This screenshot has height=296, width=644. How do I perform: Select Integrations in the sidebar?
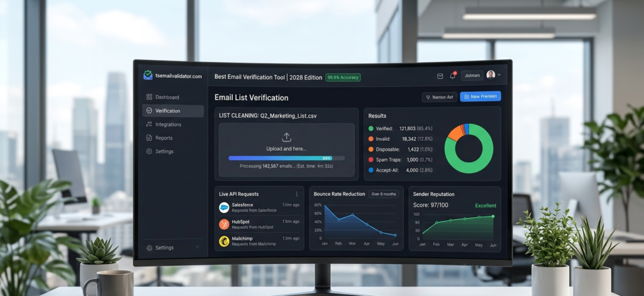click(168, 124)
